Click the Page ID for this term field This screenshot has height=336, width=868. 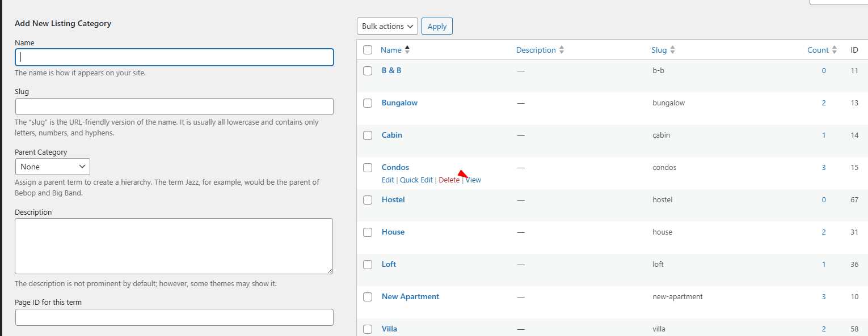(x=174, y=317)
